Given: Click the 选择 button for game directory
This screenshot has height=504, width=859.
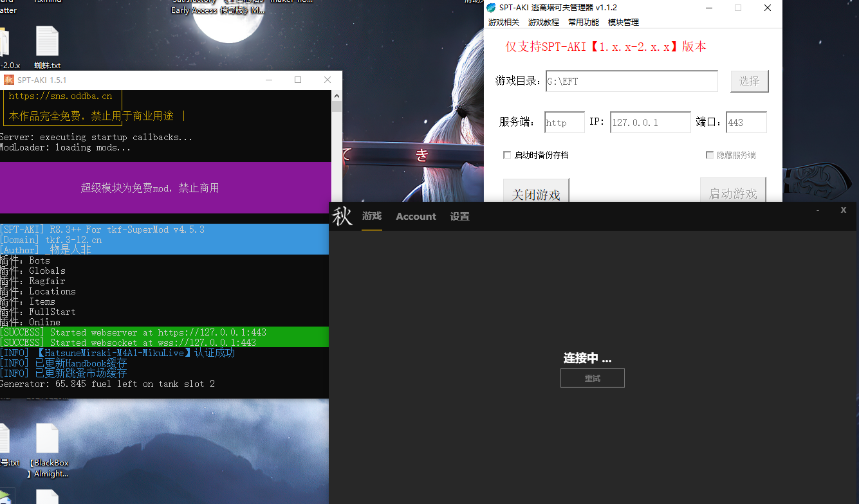Looking at the screenshot, I should click(750, 81).
